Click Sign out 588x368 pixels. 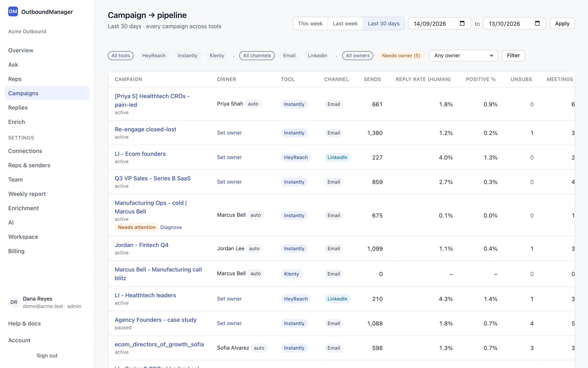point(47,355)
